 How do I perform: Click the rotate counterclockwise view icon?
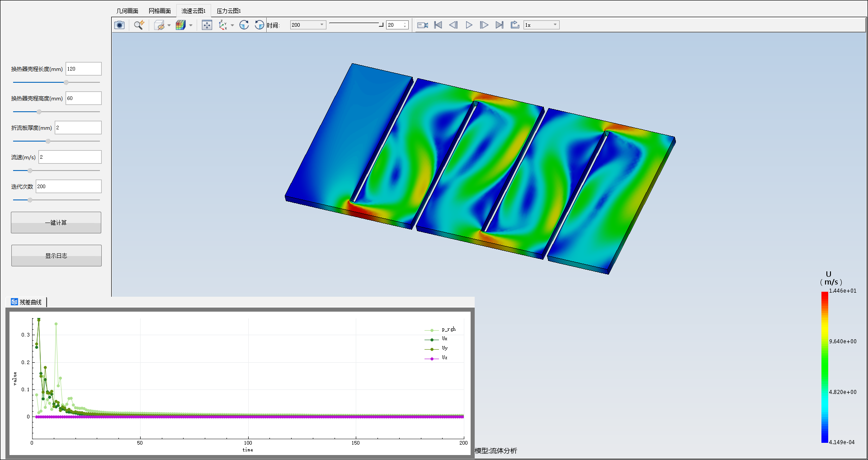click(259, 25)
